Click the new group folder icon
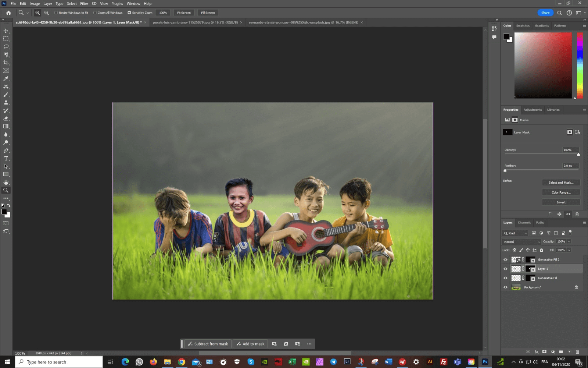Screen dimensions: 588x368 [561, 352]
